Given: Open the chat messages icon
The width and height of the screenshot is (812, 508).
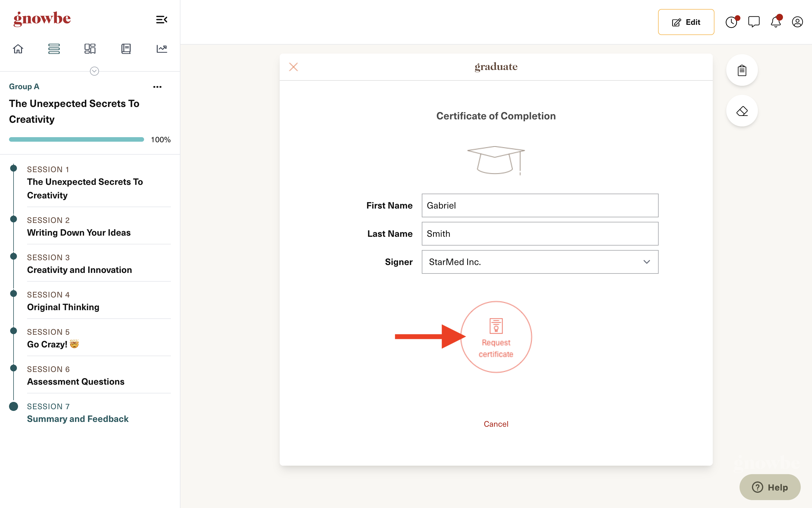Looking at the screenshot, I should click(754, 22).
